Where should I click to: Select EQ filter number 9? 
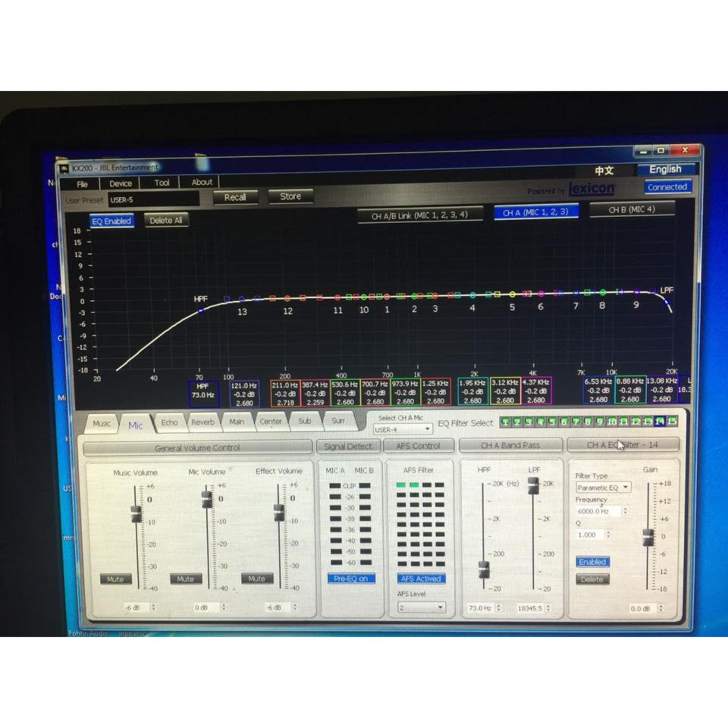click(x=599, y=421)
